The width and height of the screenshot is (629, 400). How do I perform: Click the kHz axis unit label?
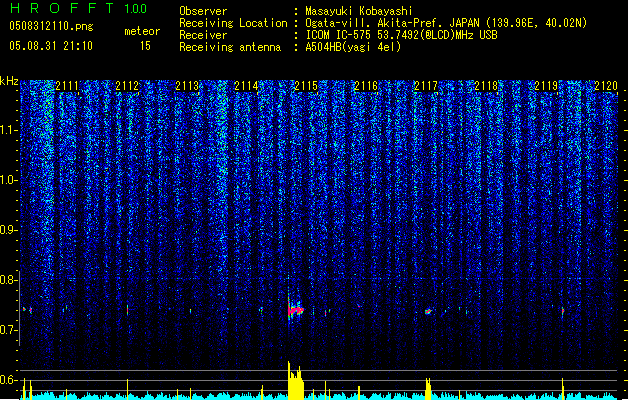point(9,81)
